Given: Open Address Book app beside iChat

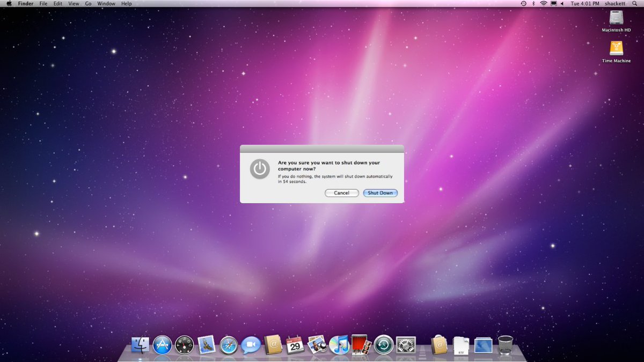Looking at the screenshot, I should pos(273,345).
